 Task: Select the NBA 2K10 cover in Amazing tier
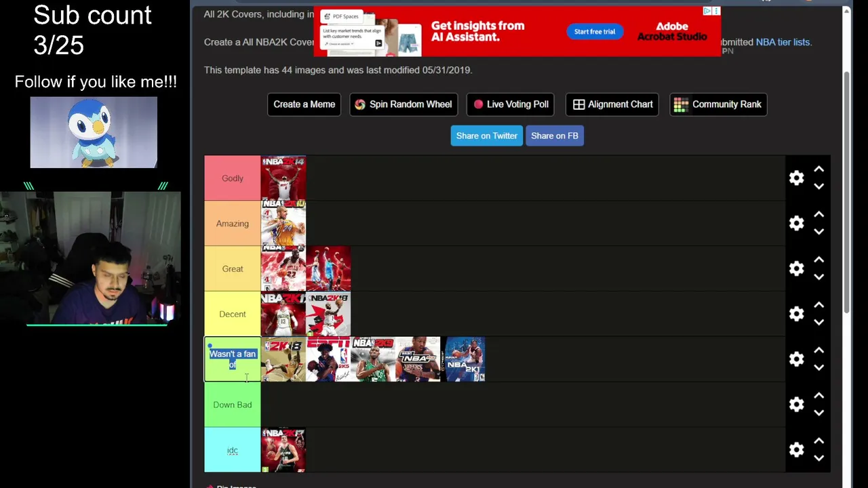click(283, 224)
